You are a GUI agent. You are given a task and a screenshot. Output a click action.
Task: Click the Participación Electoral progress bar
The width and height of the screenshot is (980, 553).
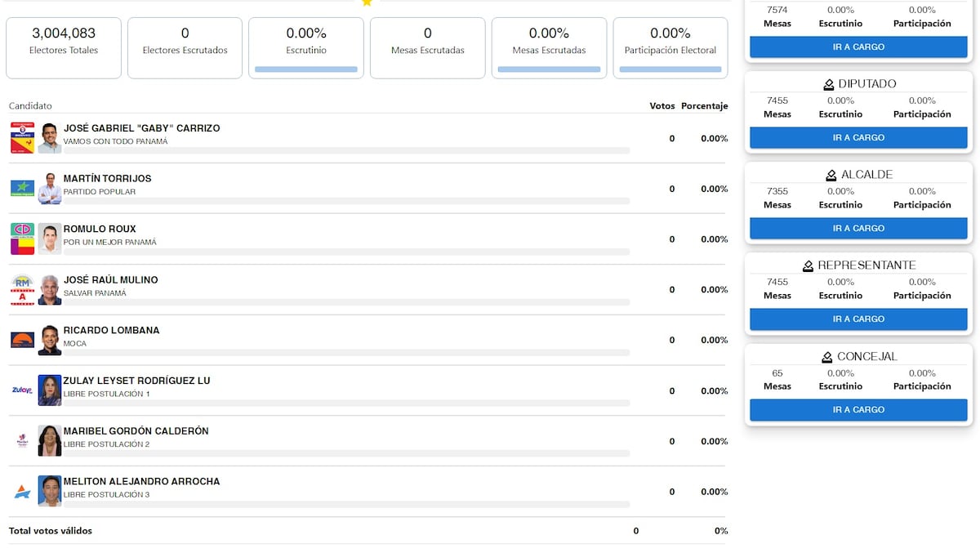(x=670, y=69)
